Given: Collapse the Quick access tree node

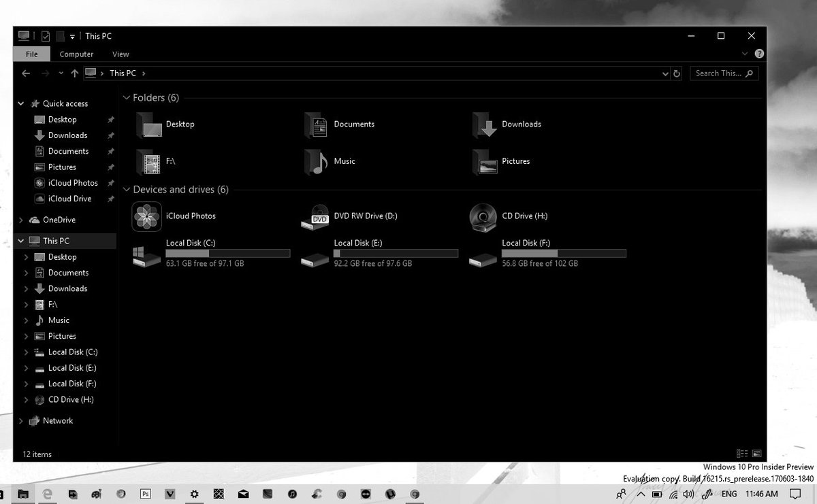Looking at the screenshot, I should (21, 104).
